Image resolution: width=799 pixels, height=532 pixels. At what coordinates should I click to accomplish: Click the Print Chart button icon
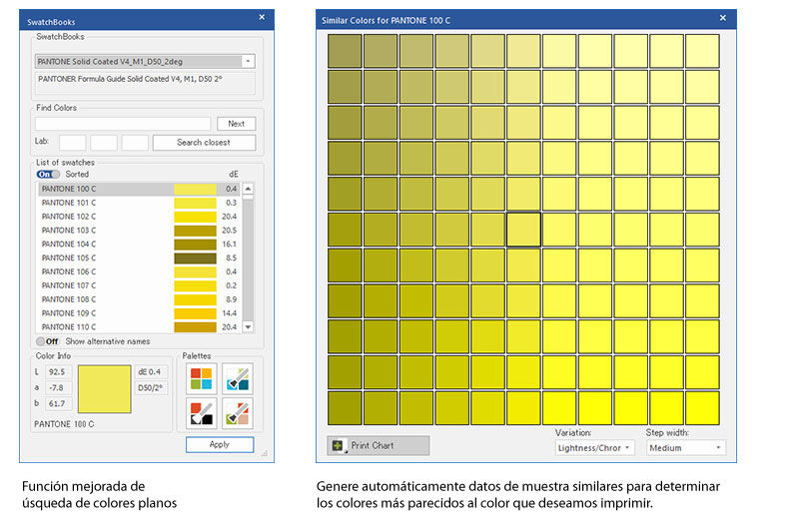pos(338,445)
